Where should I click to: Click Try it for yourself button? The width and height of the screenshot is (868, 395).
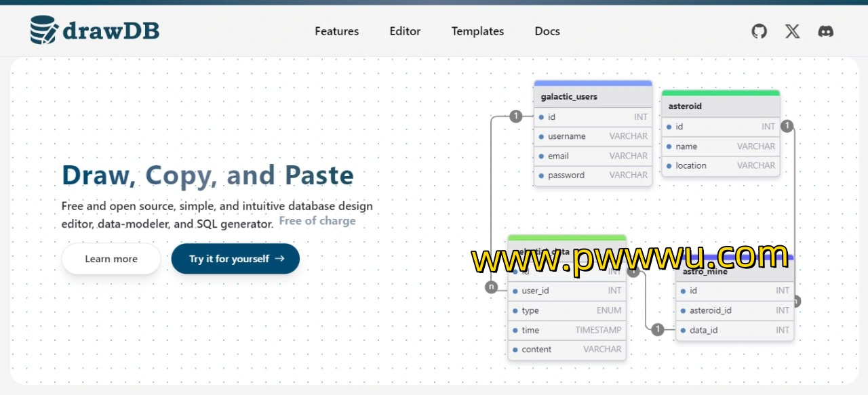[x=235, y=259]
